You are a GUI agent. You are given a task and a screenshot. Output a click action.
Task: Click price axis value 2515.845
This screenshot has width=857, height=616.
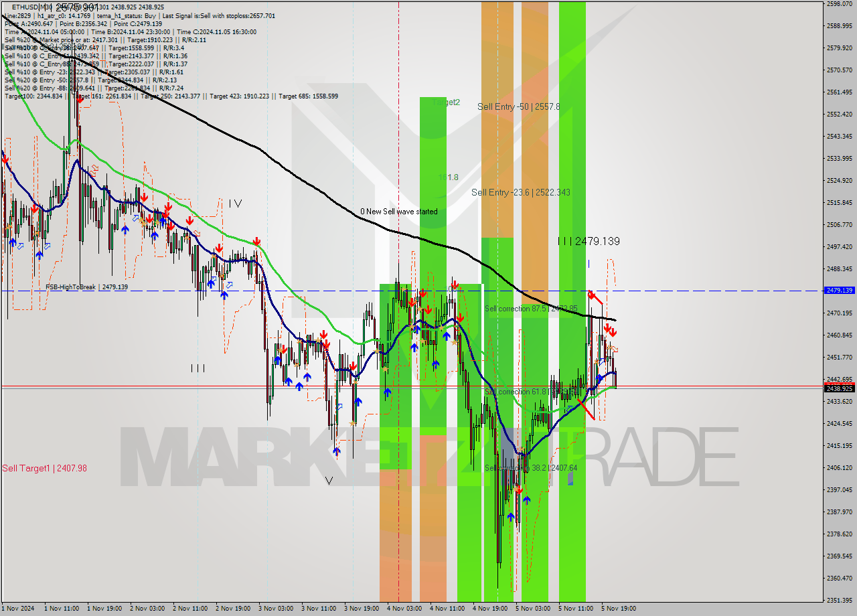coord(840,202)
